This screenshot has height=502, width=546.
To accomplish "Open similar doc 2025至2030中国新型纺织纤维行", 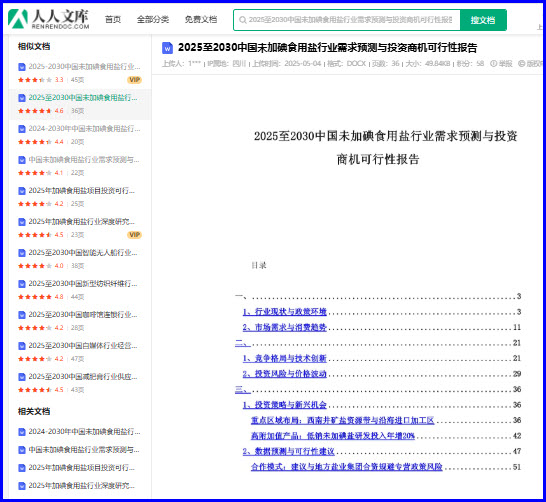I will 83,284.
